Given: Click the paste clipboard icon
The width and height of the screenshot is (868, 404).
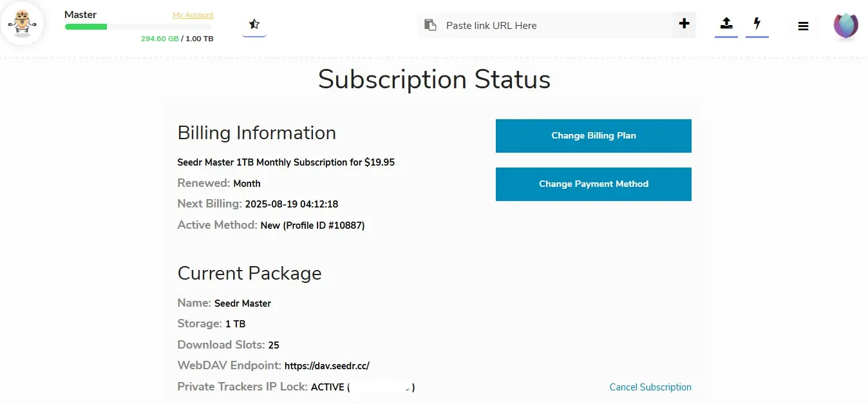Looking at the screenshot, I should tap(429, 25).
